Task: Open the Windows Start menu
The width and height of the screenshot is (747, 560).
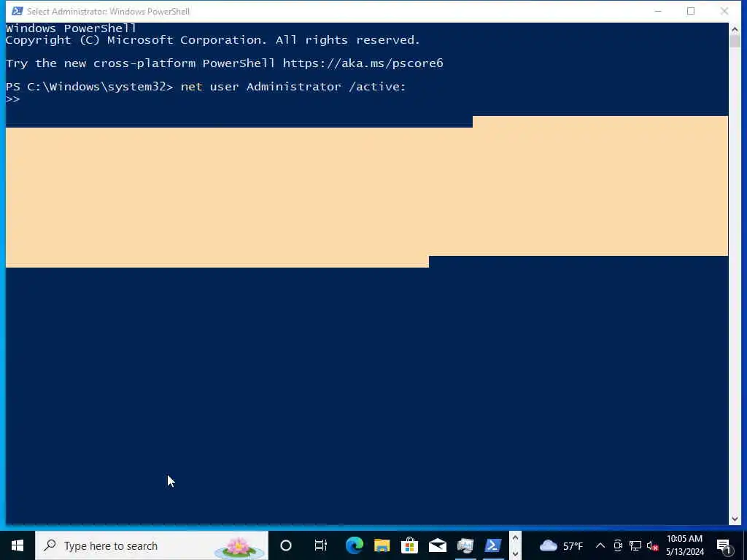Action: coord(18,545)
